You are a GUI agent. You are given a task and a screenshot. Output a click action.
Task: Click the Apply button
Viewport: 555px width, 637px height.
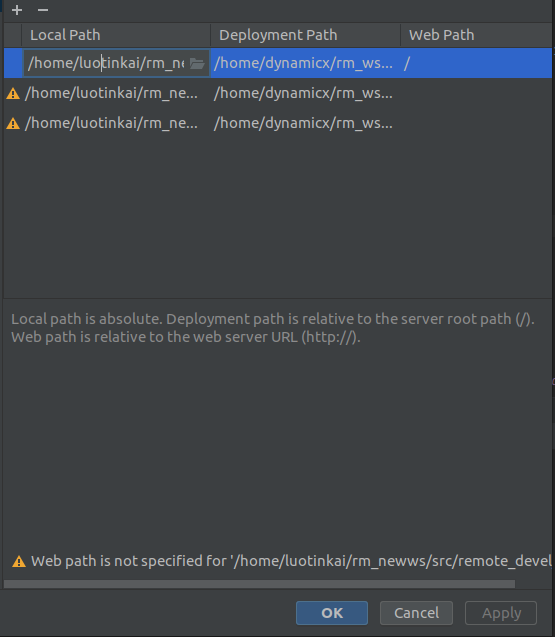(501, 613)
